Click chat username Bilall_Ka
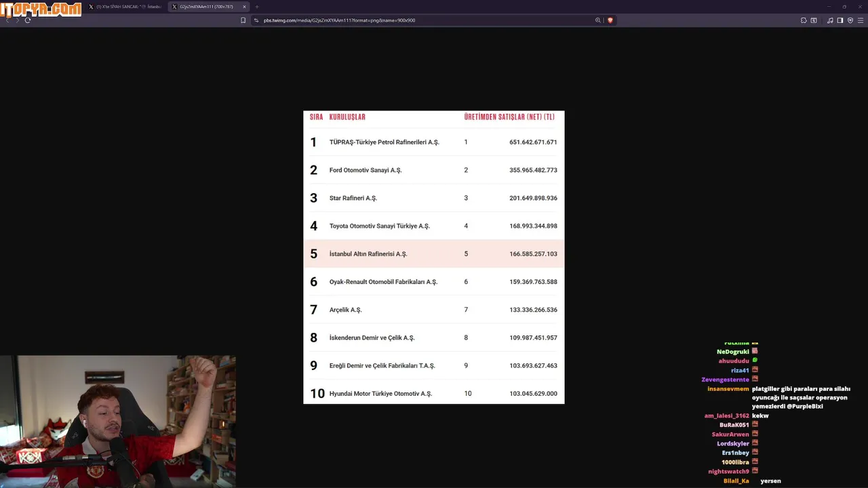The image size is (868, 488). click(x=736, y=481)
